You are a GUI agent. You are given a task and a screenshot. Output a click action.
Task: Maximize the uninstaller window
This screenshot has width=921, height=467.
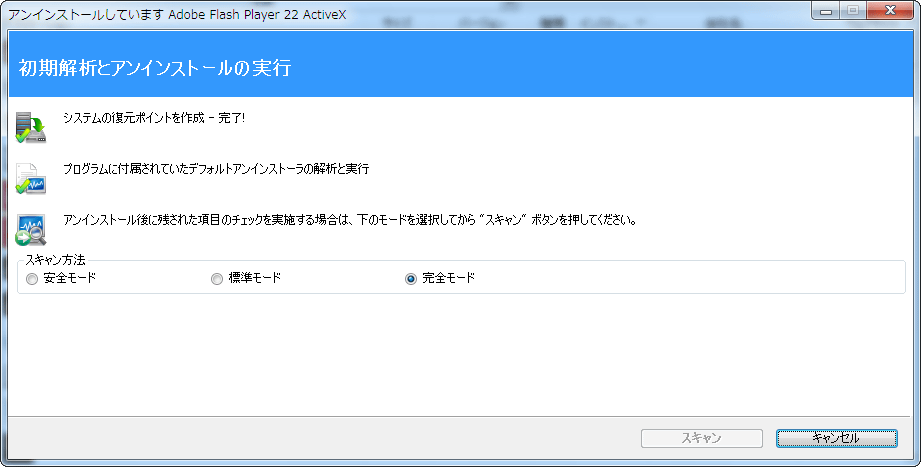852,11
